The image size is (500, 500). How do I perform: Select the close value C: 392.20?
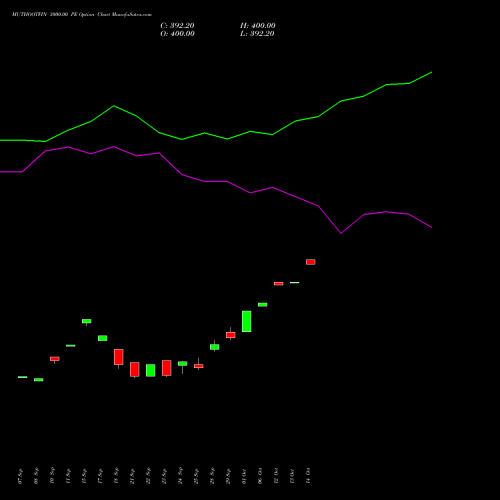(177, 26)
